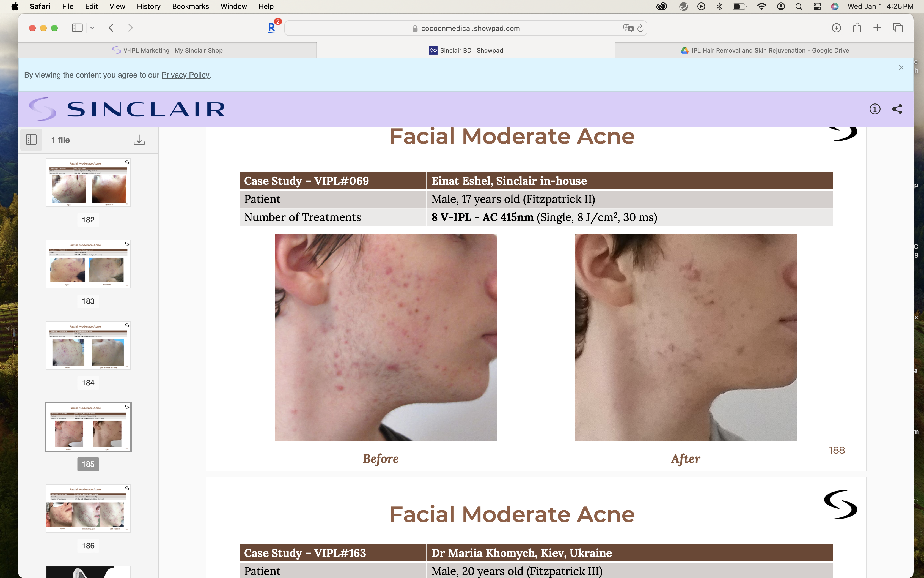The width and height of the screenshot is (924, 578).
Task: Click the After acne photo
Action: coord(686,337)
